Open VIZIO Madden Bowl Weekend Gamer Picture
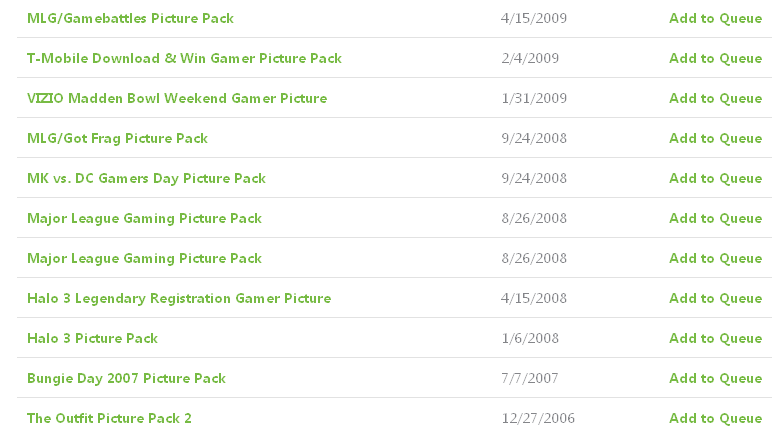 (x=177, y=98)
